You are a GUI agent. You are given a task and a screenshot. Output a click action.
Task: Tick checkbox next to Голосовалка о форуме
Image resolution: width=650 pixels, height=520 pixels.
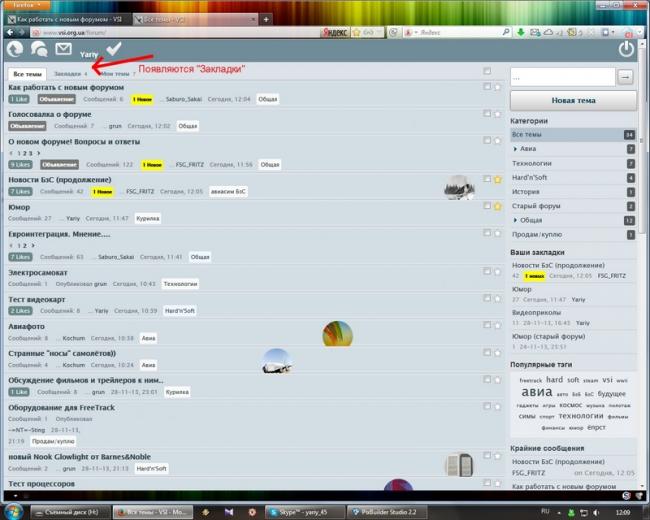click(486, 113)
